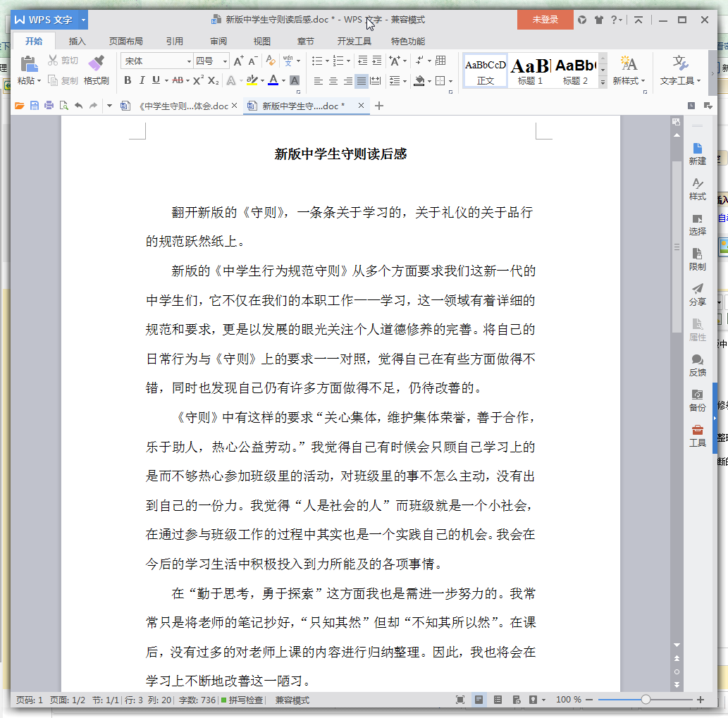Switch to 插入 ribbon tab

(x=77, y=42)
